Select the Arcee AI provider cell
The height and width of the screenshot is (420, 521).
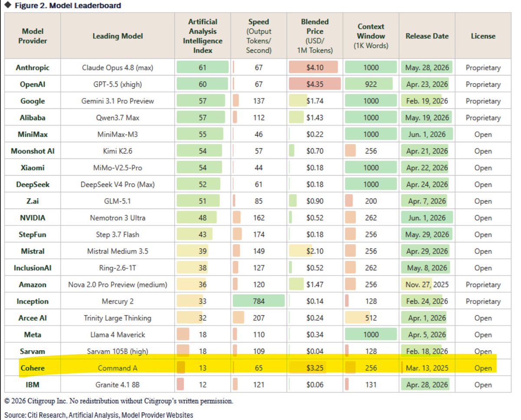33,318
